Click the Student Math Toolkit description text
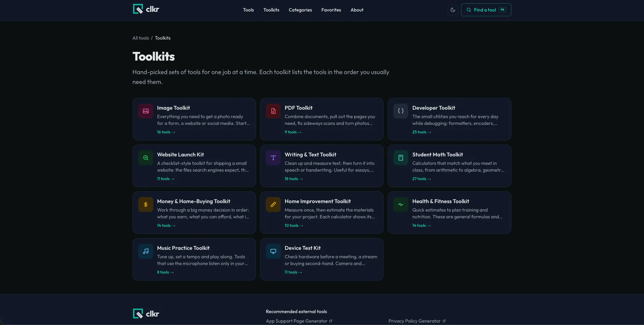Viewport: 644px width, 325px height. pyautogui.click(x=458, y=167)
